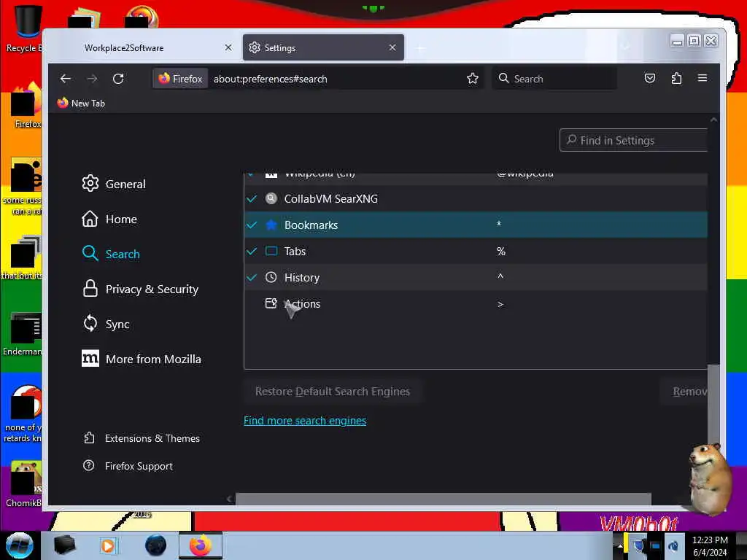The image size is (747, 560).
Task: Click the Find in Settings field
Action: (634, 140)
